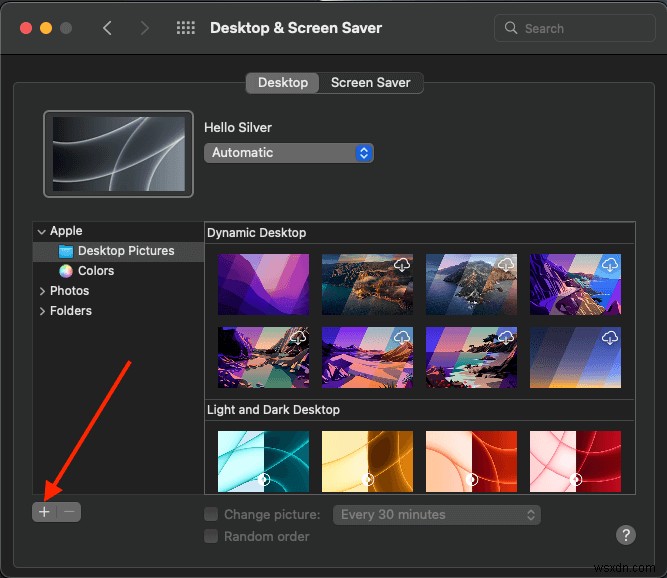Click the light/dark badge on teal wallpaper
Image resolution: width=667 pixels, height=578 pixels.
[x=264, y=479]
